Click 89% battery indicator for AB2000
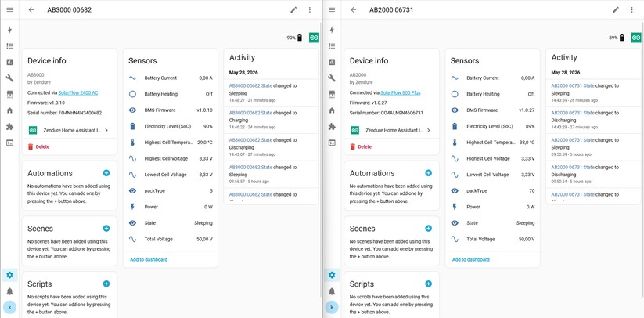 coord(617,38)
